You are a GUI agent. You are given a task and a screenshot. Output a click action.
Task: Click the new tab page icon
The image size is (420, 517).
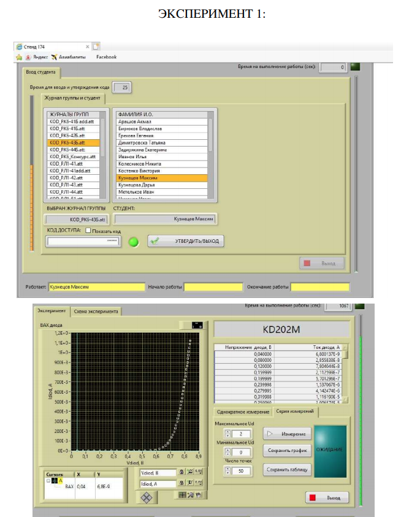pyautogui.click(x=96, y=47)
